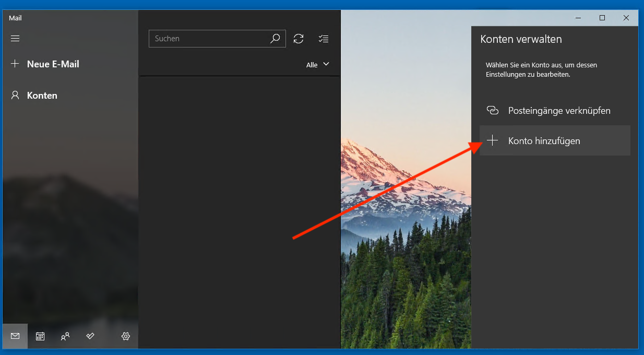Click the chain-link icon beside Posteingänge verknüpfen
Screen dimensions: 644x355
tap(493, 110)
